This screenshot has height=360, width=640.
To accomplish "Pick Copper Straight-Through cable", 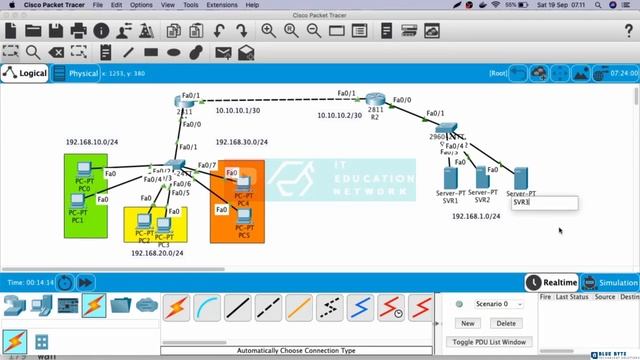I will [238, 308].
